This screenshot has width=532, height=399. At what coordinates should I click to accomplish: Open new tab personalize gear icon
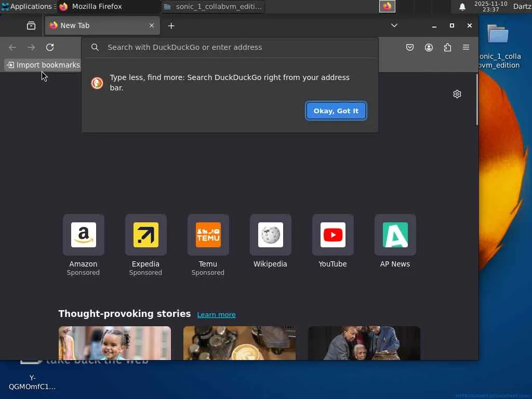pyautogui.click(x=457, y=94)
